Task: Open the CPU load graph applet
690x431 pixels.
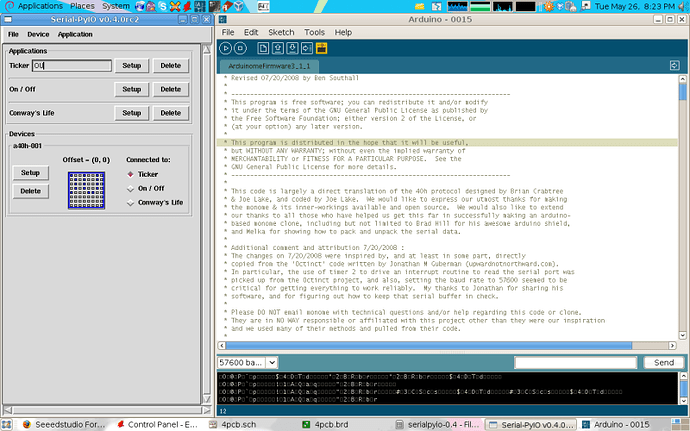Action: [458, 6]
